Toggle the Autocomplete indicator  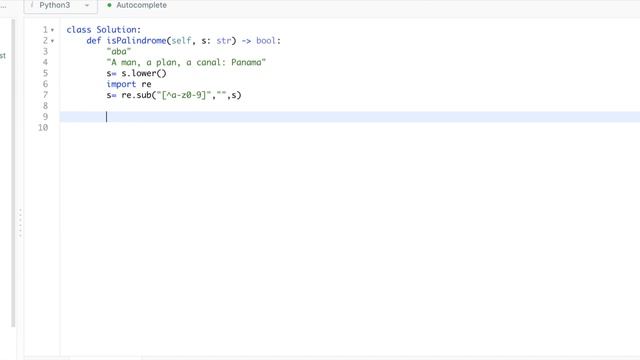(137, 5)
